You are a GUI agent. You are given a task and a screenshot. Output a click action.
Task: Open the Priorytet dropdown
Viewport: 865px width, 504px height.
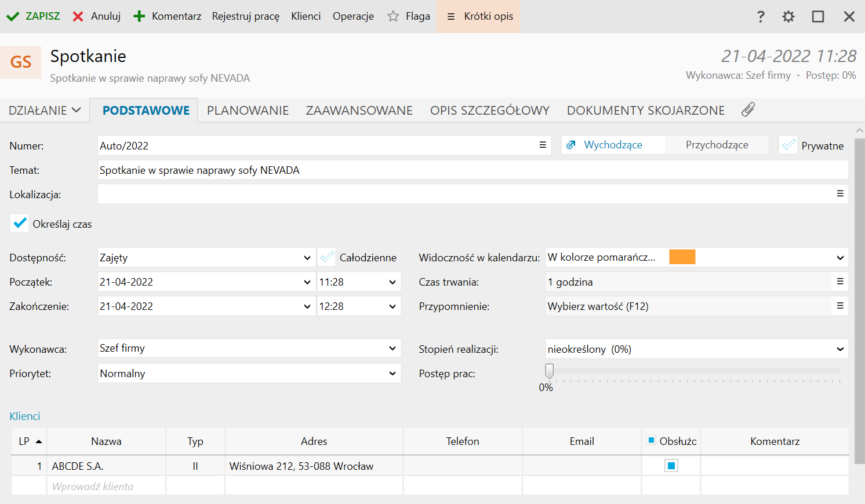coord(392,374)
